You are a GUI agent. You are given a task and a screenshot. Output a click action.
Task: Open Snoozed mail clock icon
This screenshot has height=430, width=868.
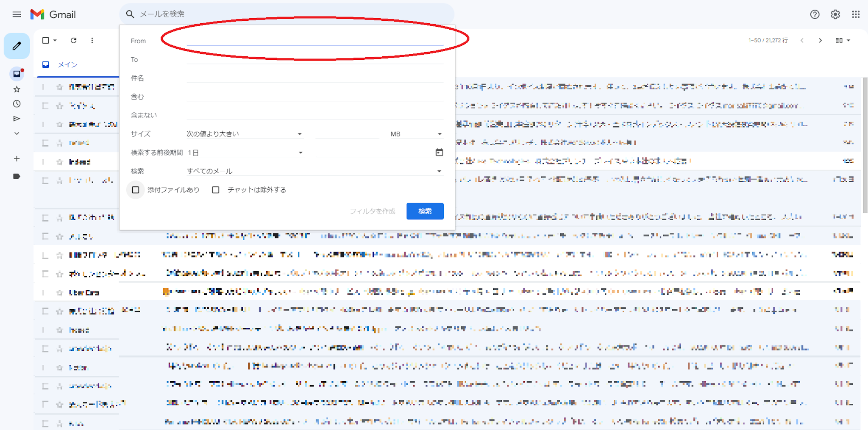tap(17, 104)
